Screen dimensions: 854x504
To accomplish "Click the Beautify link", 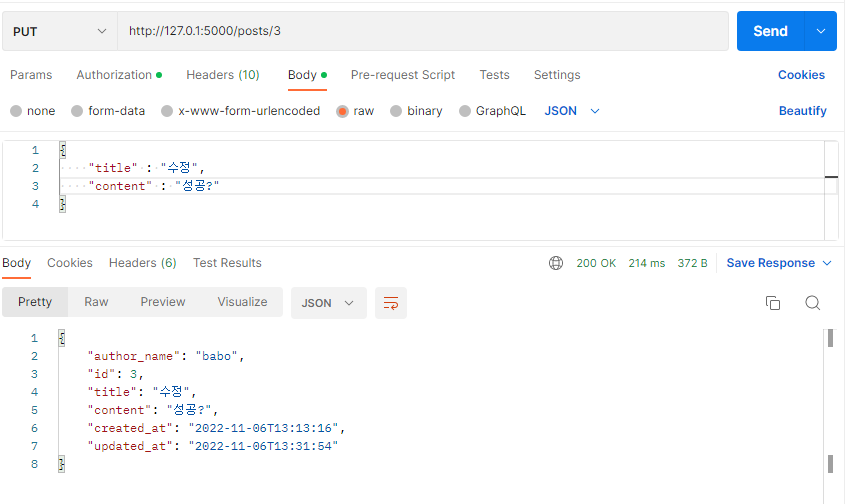I will pos(802,111).
